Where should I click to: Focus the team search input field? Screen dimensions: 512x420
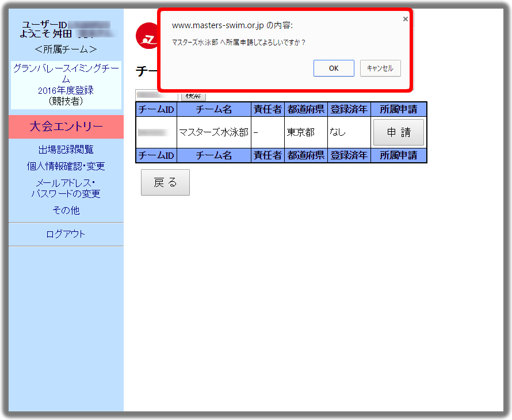(x=156, y=95)
